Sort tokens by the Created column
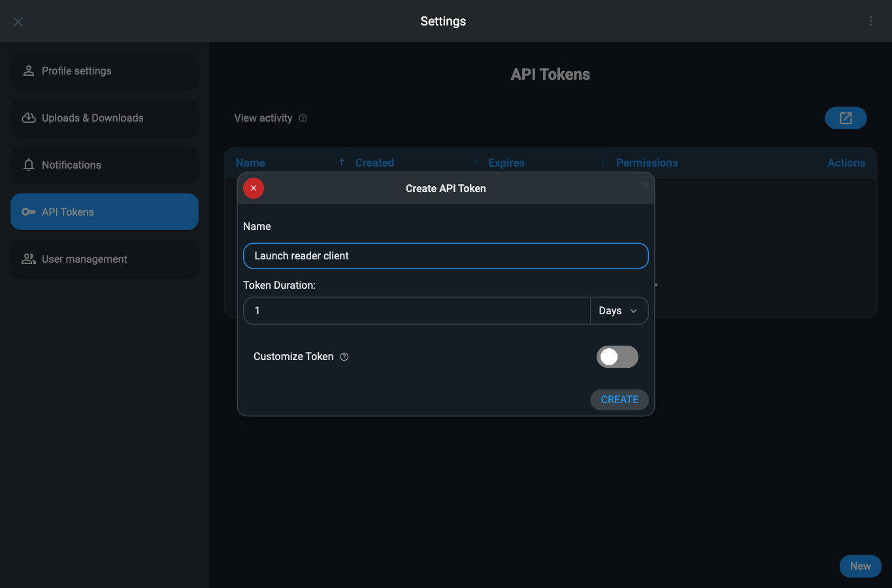The height and width of the screenshot is (588, 892). pyautogui.click(x=374, y=163)
